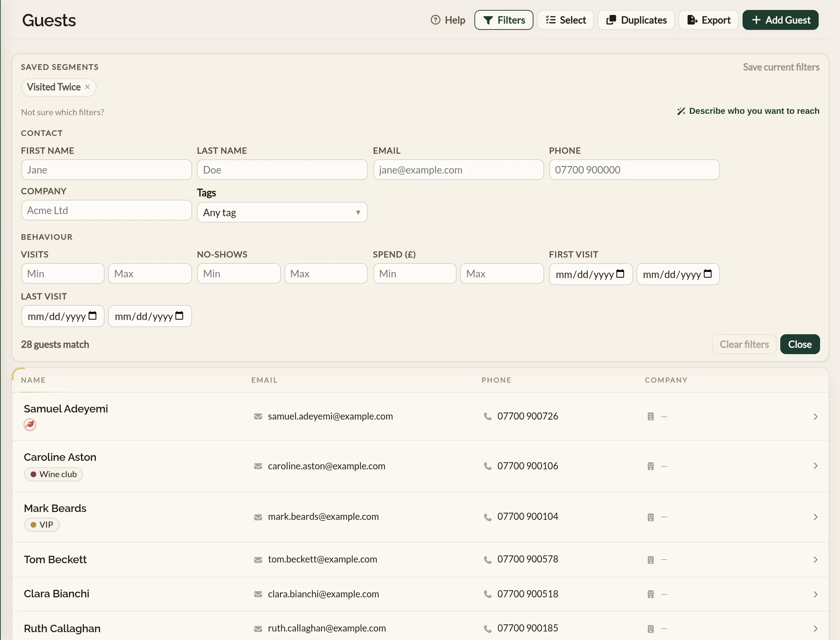The height and width of the screenshot is (640, 840).
Task: Click the email icon for ruth.callaghan@example.com
Action: coord(258,629)
